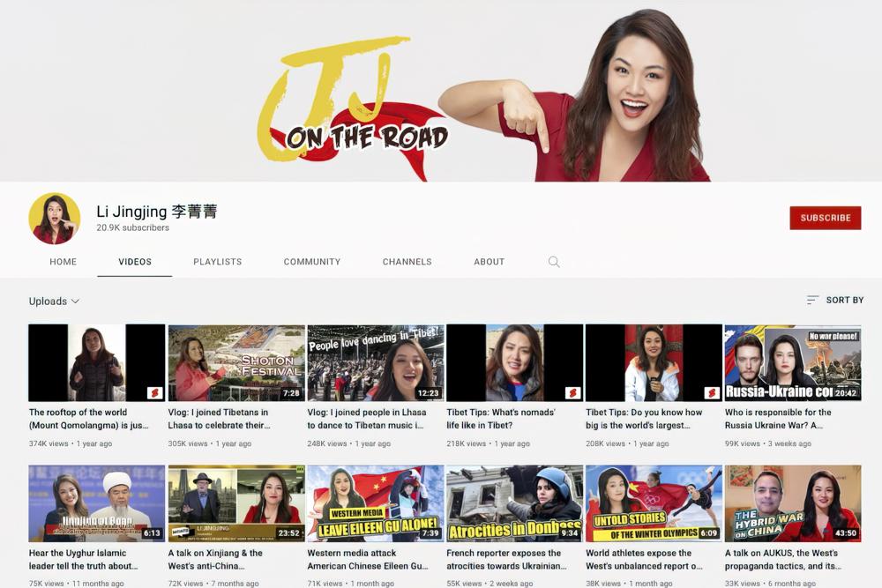This screenshot has width=882, height=588.
Task: Play the Atrocities in Donbass thumbnail
Action: (x=514, y=503)
